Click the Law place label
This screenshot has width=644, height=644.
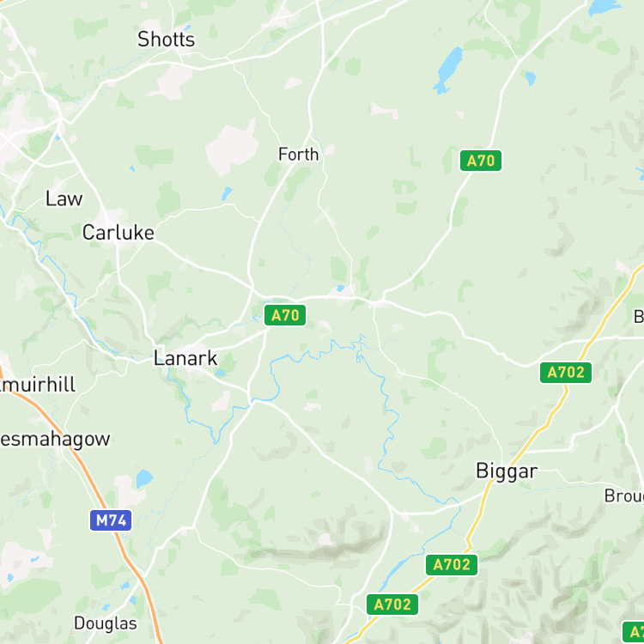click(64, 199)
